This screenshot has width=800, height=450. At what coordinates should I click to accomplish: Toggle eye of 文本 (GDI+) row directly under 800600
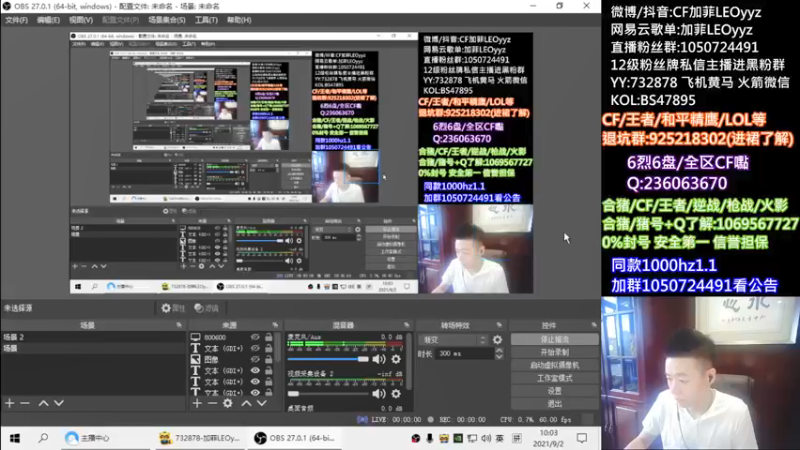255,348
